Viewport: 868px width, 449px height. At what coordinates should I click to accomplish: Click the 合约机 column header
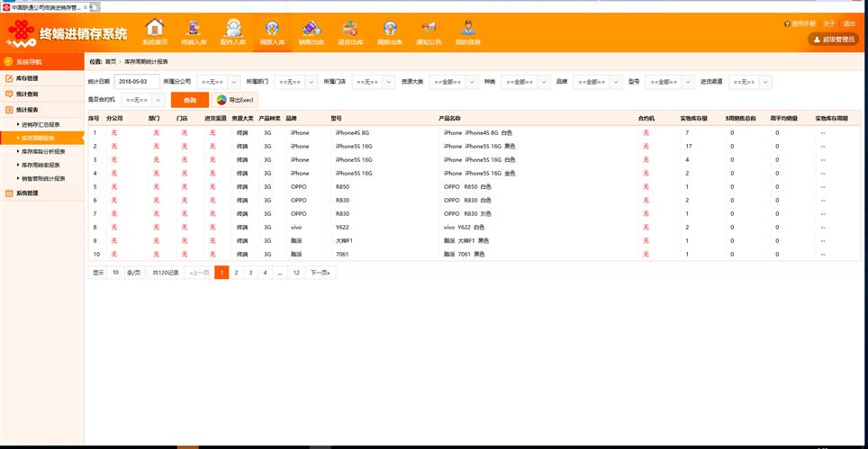[x=646, y=119]
